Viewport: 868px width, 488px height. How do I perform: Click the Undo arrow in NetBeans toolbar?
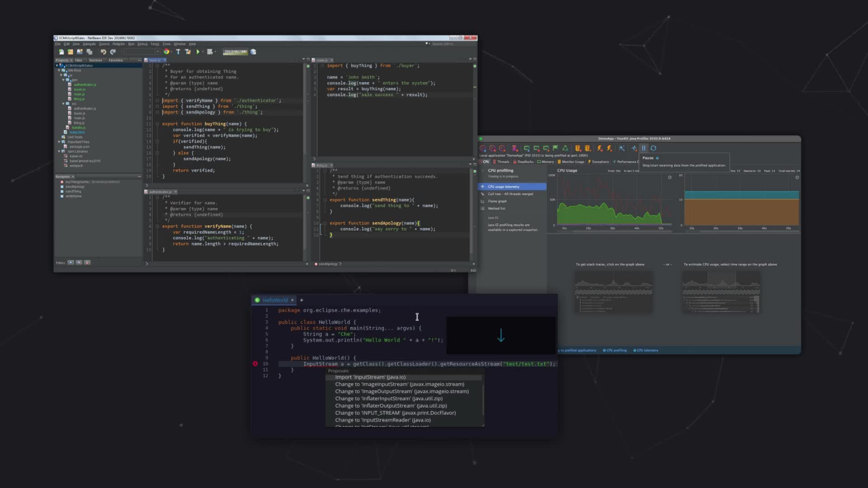coord(103,52)
